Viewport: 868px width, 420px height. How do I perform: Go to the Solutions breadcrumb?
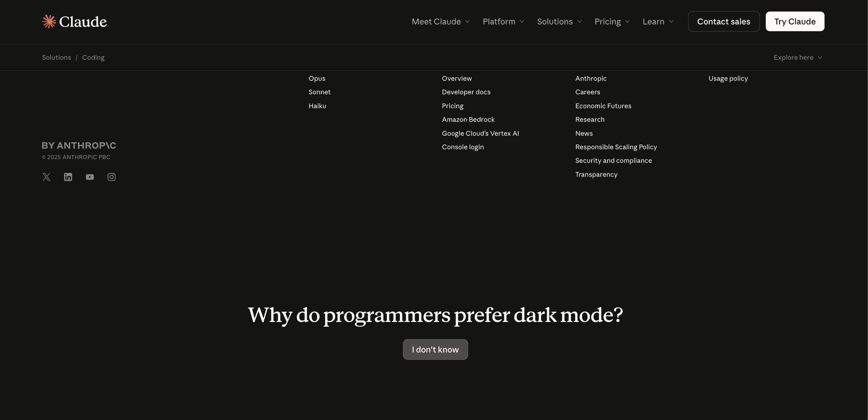click(x=56, y=57)
